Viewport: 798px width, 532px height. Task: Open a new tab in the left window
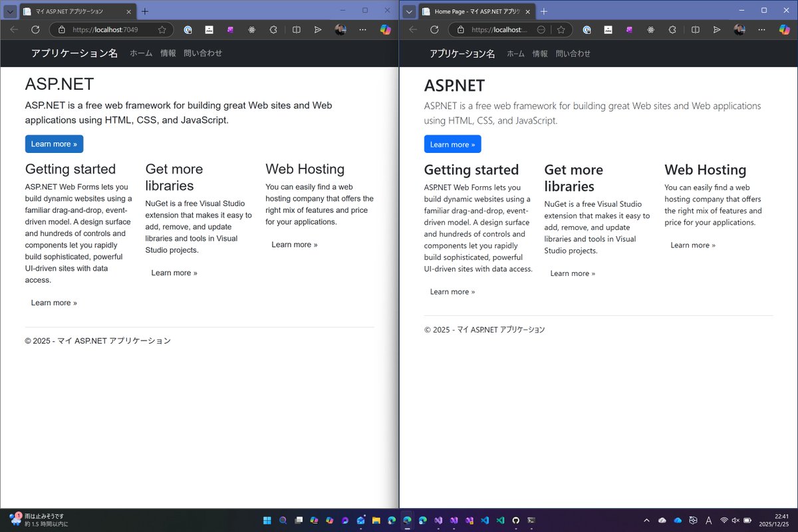(145, 11)
